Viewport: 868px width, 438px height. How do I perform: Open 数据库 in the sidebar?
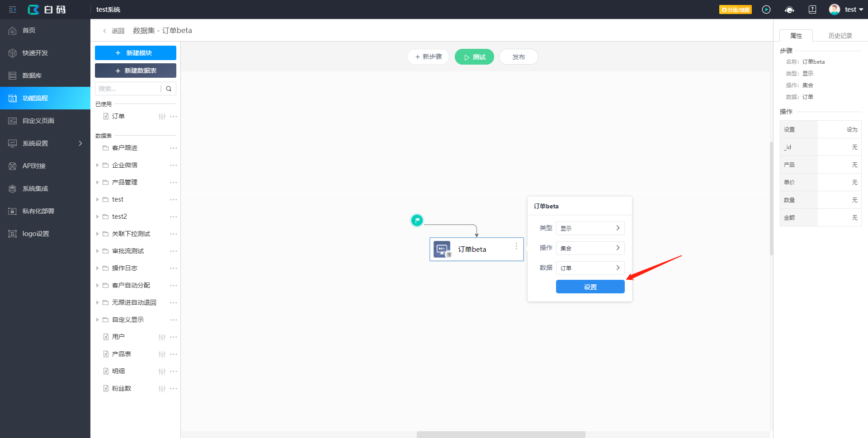click(x=45, y=75)
